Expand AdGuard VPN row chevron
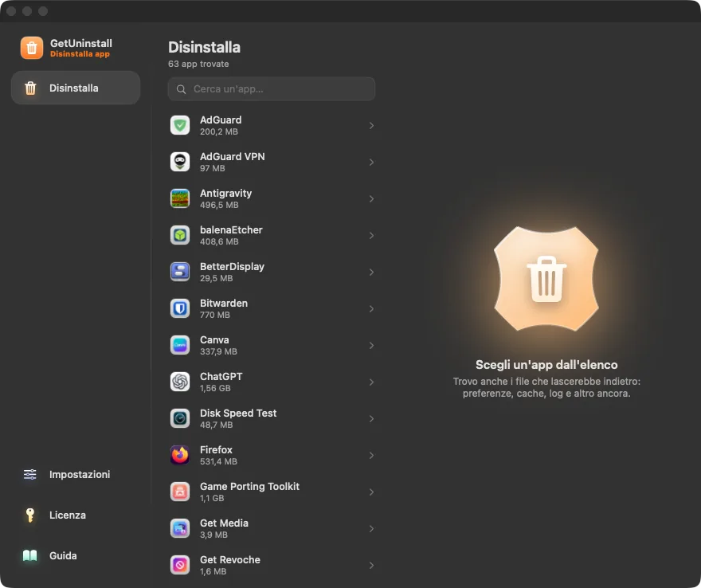 [x=371, y=163]
